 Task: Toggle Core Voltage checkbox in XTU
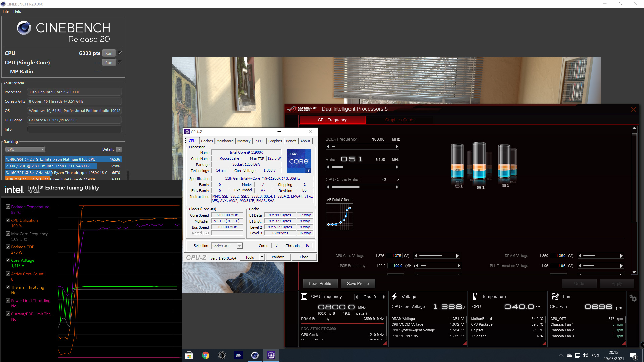coord(8,260)
